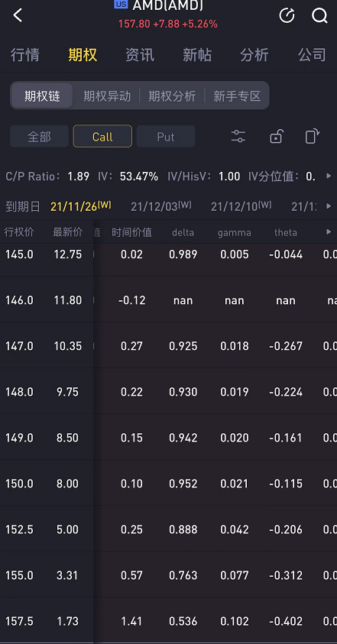Tap the back arrow icon
337x644 pixels.
click(x=18, y=15)
